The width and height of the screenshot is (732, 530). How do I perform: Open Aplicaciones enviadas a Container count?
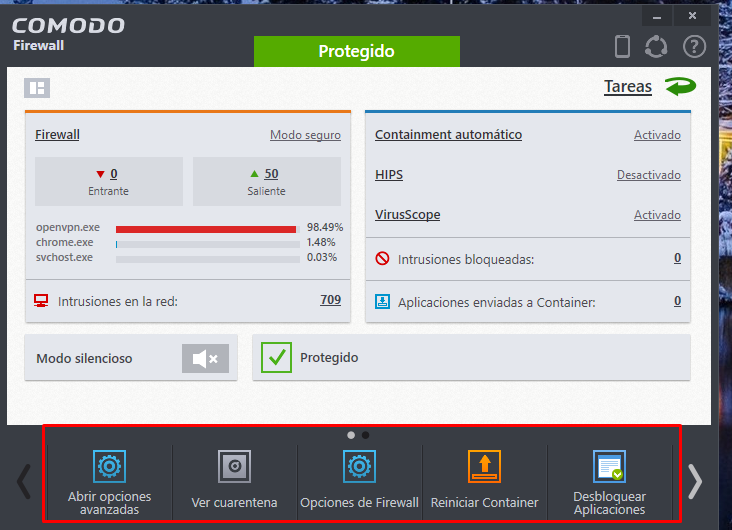coord(677,301)
